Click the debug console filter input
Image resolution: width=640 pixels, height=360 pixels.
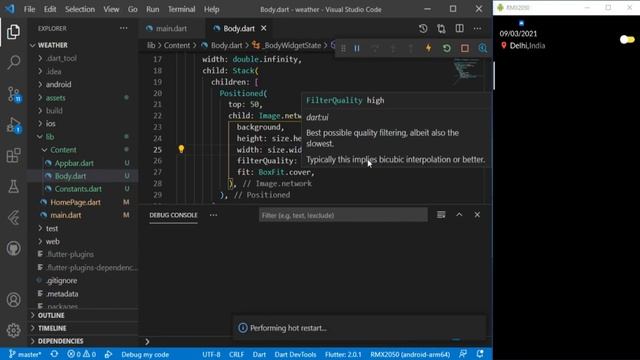coord(343,215)
